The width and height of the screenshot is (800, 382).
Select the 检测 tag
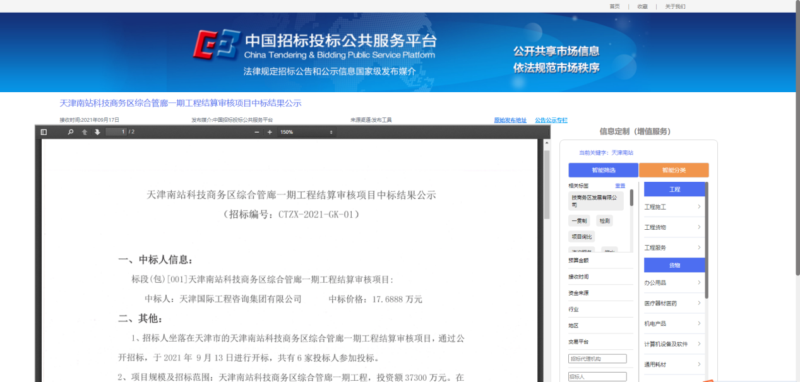click(x=604, y=221)
